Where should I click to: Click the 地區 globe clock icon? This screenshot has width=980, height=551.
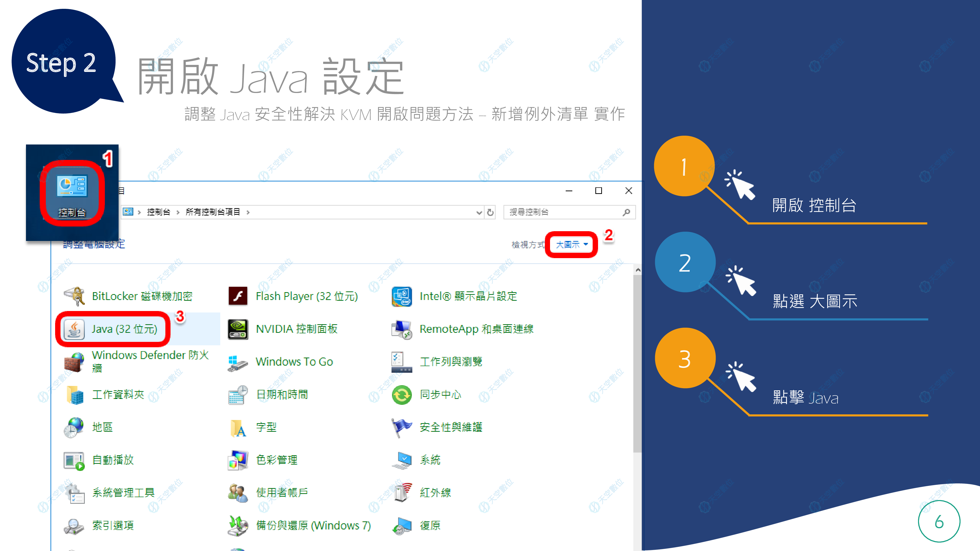coord(74,427)
